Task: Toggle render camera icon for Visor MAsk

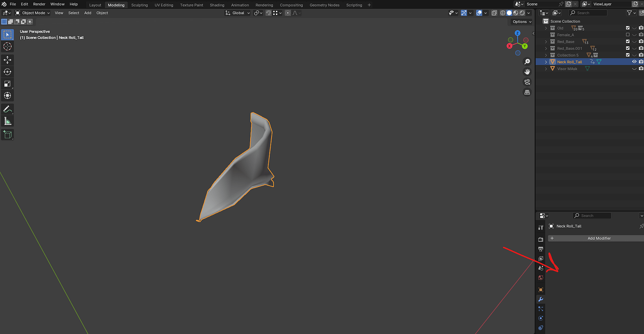Action: [x=641, y=69]
